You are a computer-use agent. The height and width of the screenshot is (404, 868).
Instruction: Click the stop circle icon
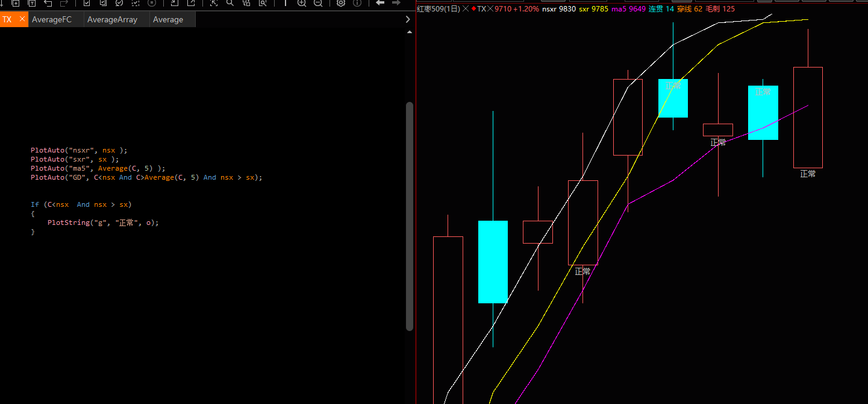[152, 3]
